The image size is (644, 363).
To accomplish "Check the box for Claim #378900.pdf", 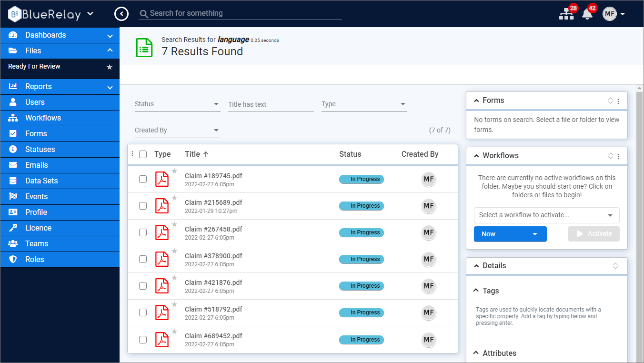I will point(143,259).
